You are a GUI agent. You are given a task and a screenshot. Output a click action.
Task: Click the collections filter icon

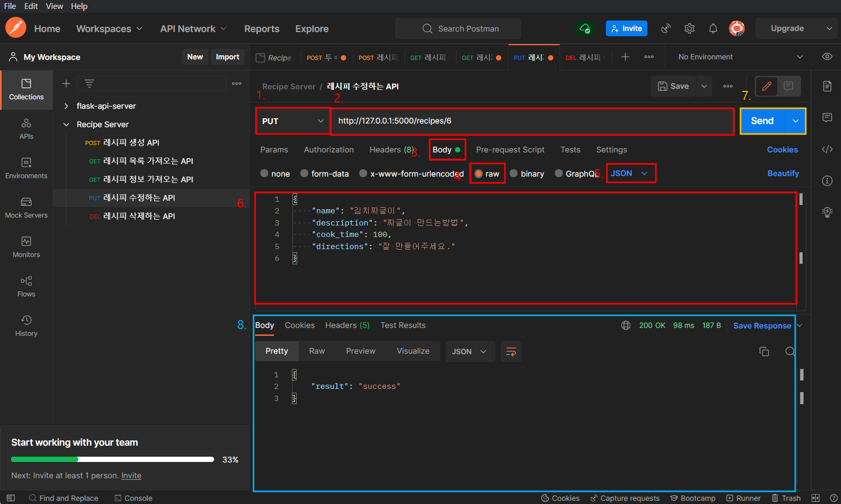89,84
